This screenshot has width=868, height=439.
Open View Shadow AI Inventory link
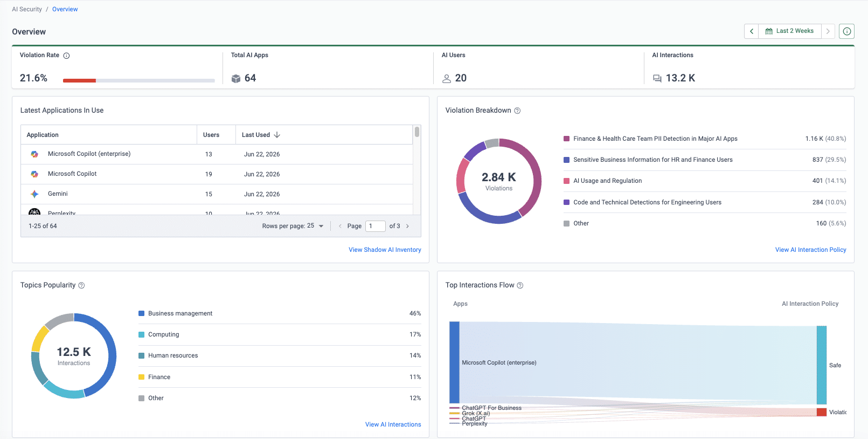385,250
